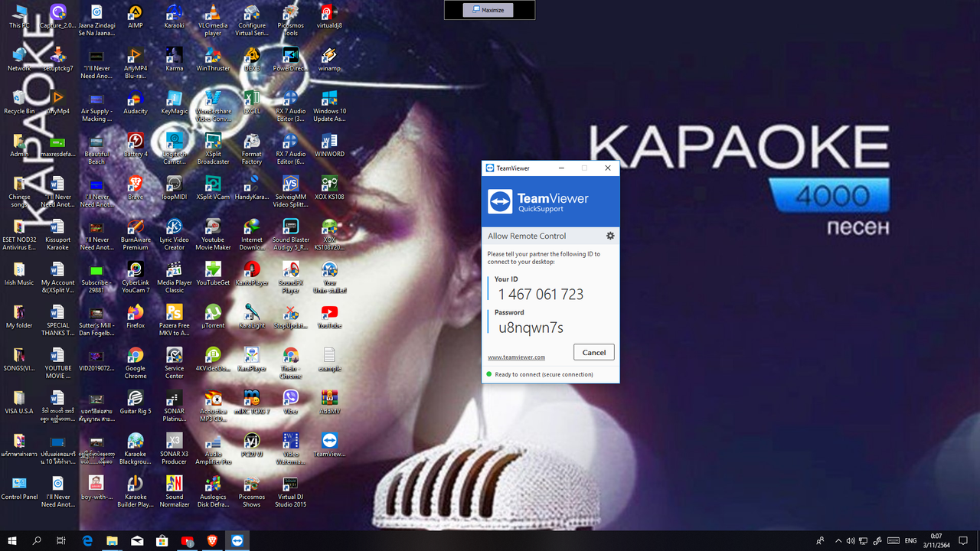Open Sound Blaster Audigy control panel
This screenshot has height=551, width=980.
(290, 228)
